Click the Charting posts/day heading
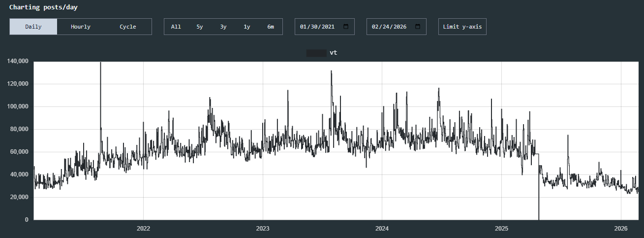The width and height of the screenshot is (644, 238). [x=43, y=7]
